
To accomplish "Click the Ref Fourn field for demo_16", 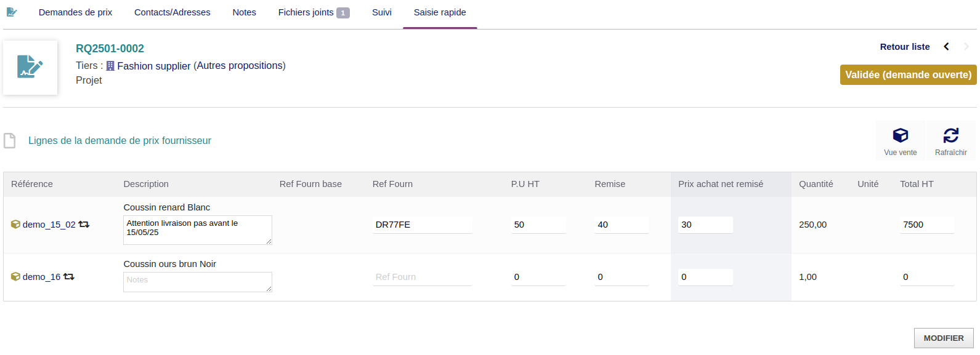I will click(422, 277).
